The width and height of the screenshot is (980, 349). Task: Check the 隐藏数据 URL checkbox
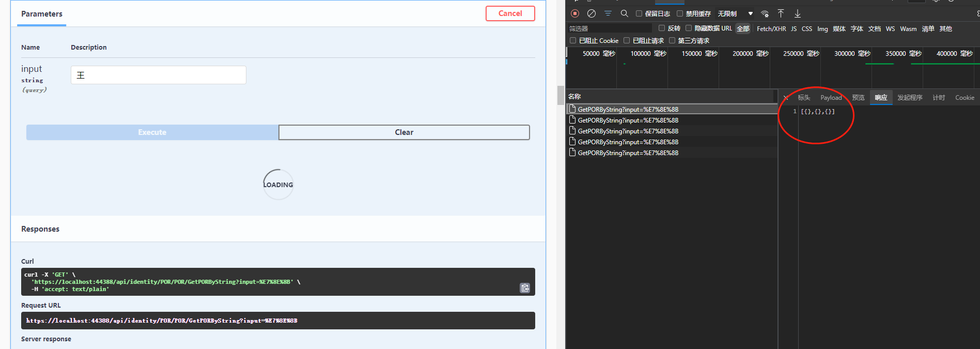coord(689,28)
